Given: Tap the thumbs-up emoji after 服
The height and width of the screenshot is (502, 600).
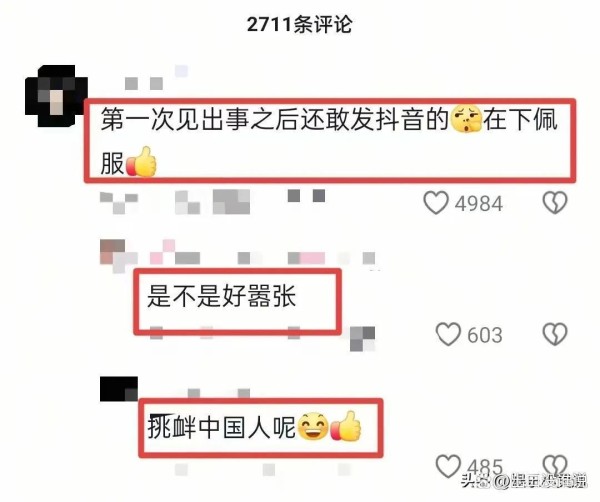Looking at the screenshot, I should 141,162.
